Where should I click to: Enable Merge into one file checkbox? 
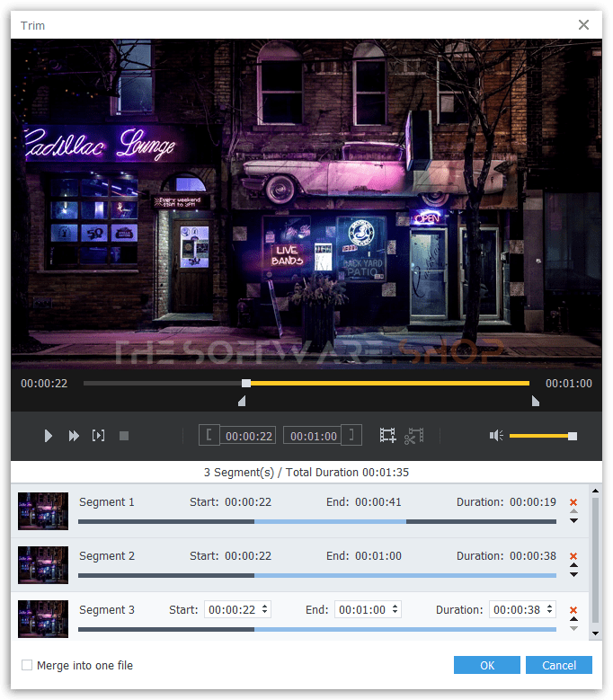pos(27,666)
